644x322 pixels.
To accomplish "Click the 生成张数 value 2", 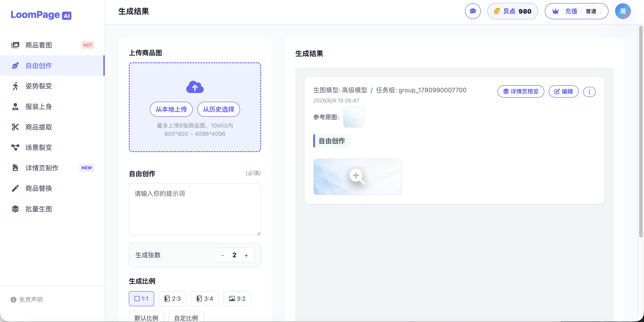I will (234, 255).
